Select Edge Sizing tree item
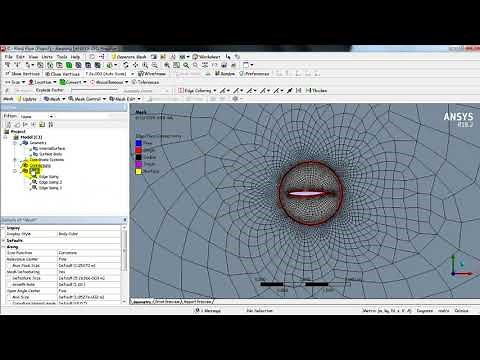Image resolution: width=480 pixels, height=360 pixels. pos(49,177)
